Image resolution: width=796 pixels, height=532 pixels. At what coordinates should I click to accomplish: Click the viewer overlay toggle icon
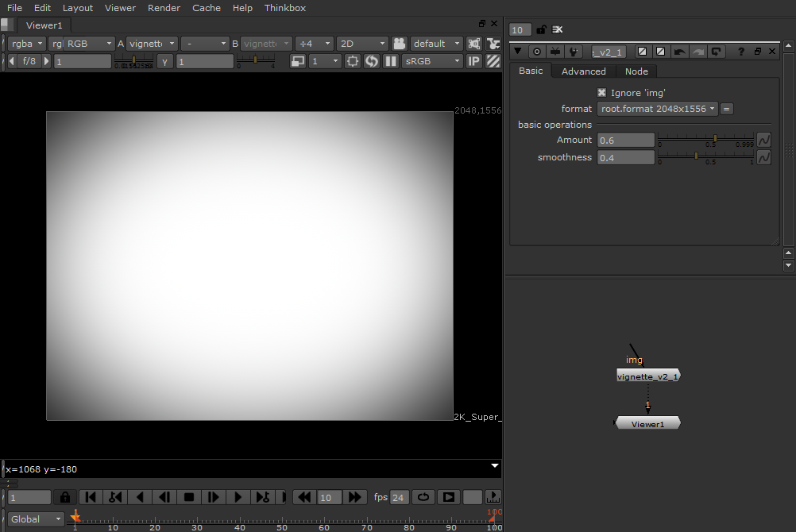[493, 44]
